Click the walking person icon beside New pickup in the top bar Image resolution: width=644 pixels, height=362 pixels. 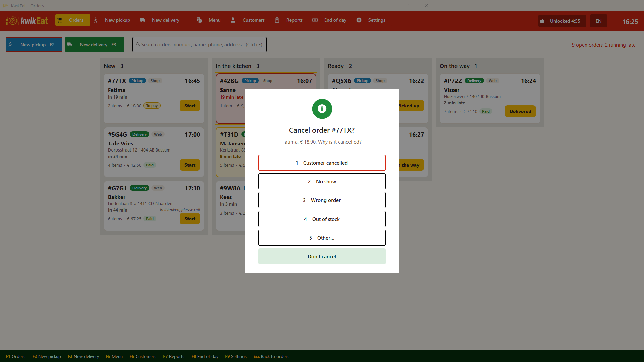(96, 20)
